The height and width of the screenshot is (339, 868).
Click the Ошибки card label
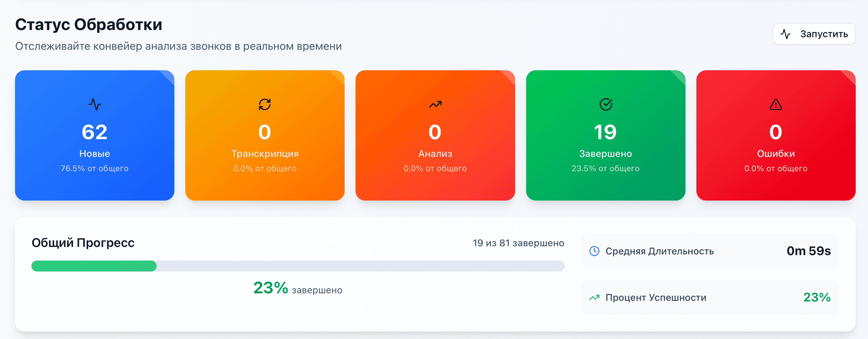tap(776, 154)
